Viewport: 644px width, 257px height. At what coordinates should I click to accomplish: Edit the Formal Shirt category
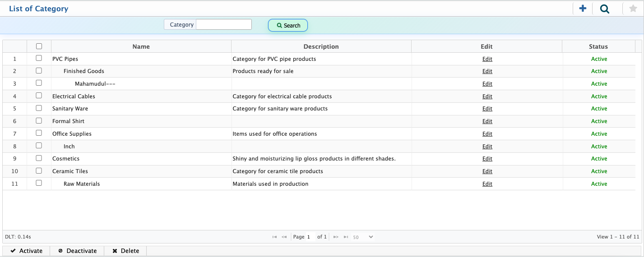487,121
